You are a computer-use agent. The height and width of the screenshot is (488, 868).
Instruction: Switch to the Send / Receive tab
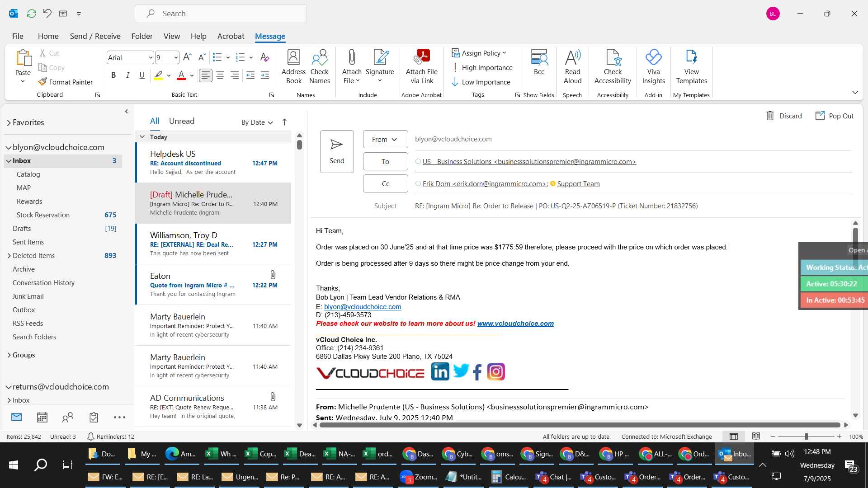tap(95, 36)
